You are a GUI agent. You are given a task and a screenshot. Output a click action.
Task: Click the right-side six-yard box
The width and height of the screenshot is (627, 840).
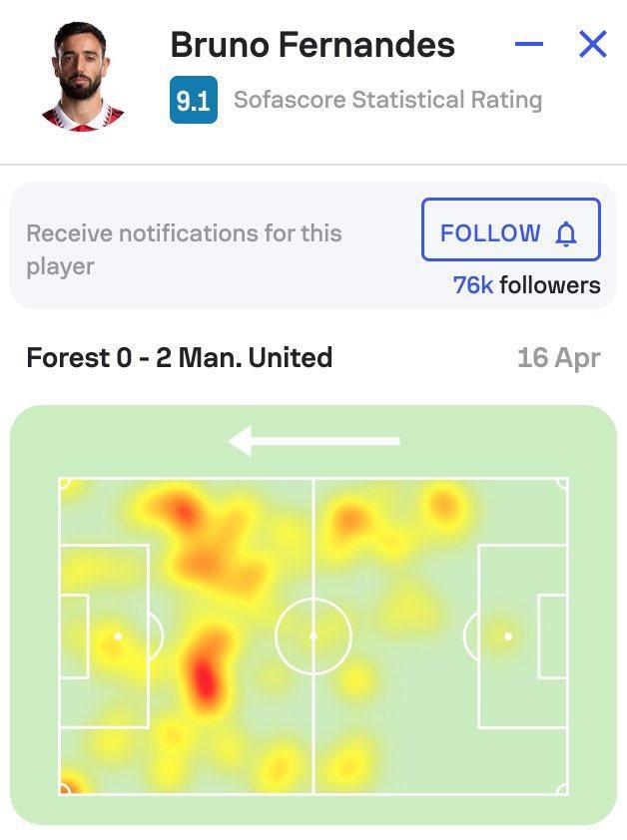point(552,635)
